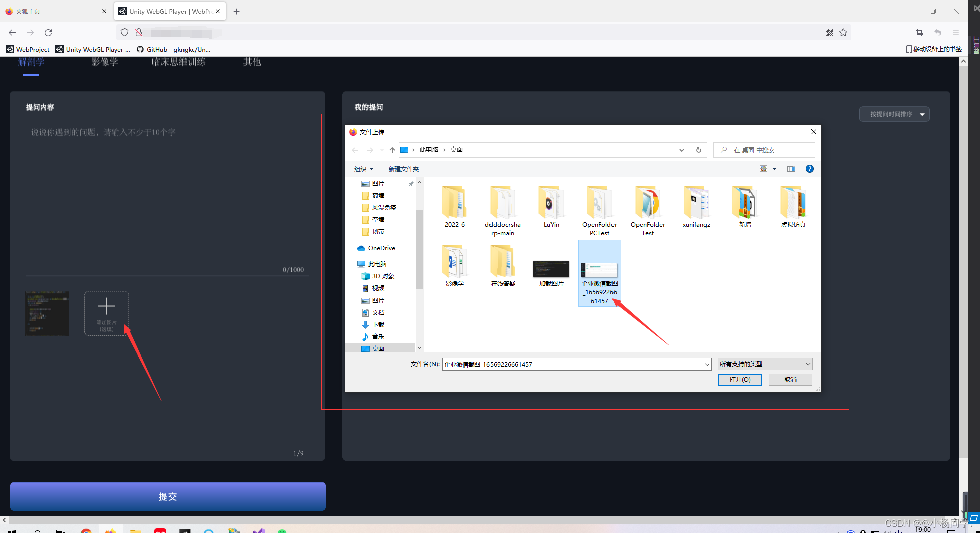980x533 pixels.
Task: Refresh the file dialog folder view
Action: [698, 150]
